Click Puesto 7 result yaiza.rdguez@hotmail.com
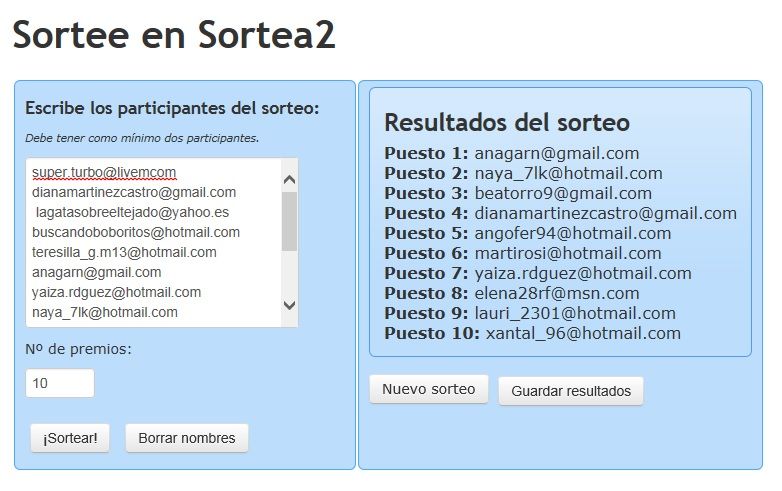The image size is (782, 491). click(x=583, y=273)
